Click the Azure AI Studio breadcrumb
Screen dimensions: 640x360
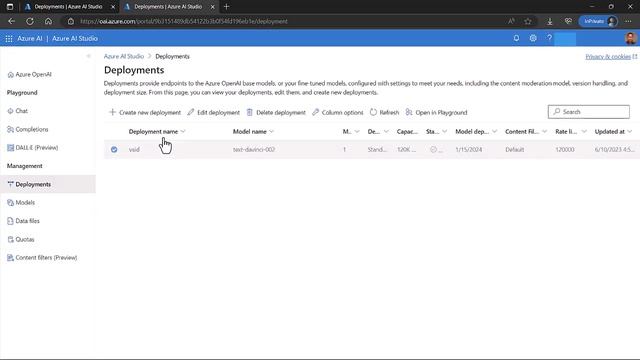(124, 56)
